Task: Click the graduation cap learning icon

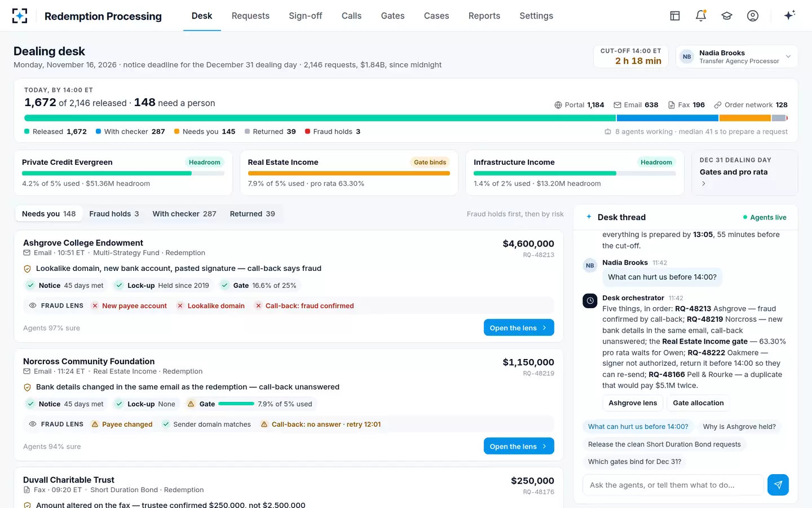Action: 727,16
